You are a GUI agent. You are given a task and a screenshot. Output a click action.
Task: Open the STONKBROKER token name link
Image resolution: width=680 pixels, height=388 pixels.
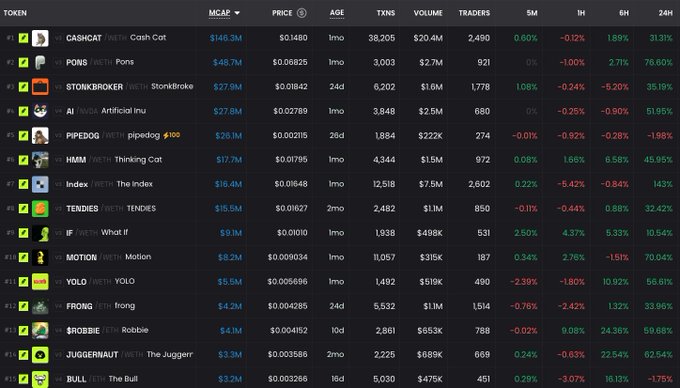[95, 87]
